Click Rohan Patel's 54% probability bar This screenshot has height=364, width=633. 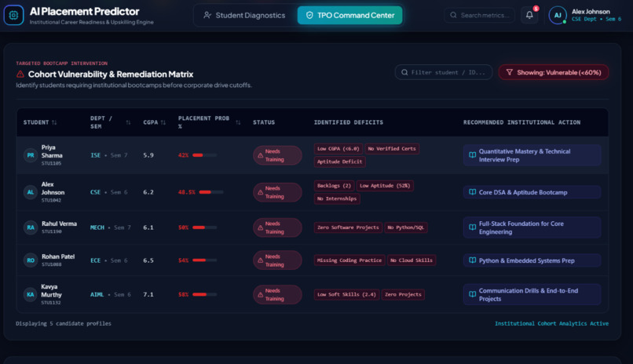(205, 260)
